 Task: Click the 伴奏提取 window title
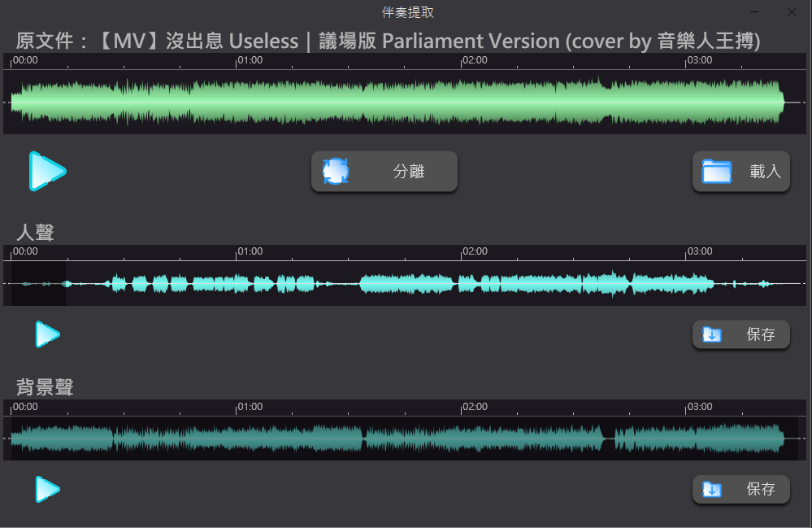click(x=407, y=12)
